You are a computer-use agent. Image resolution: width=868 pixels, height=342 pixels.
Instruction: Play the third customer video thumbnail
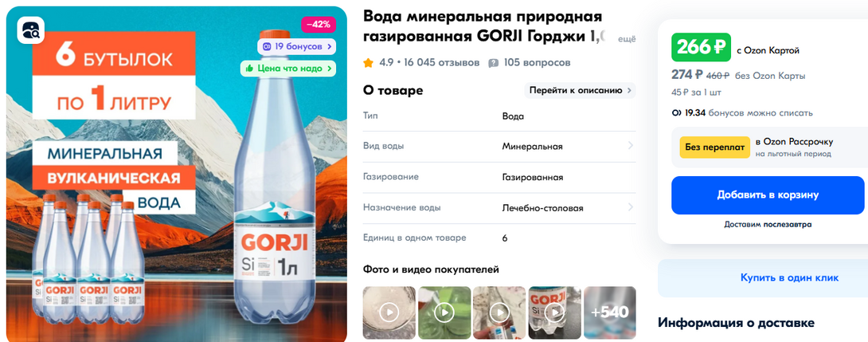click(x=499, y=313)
